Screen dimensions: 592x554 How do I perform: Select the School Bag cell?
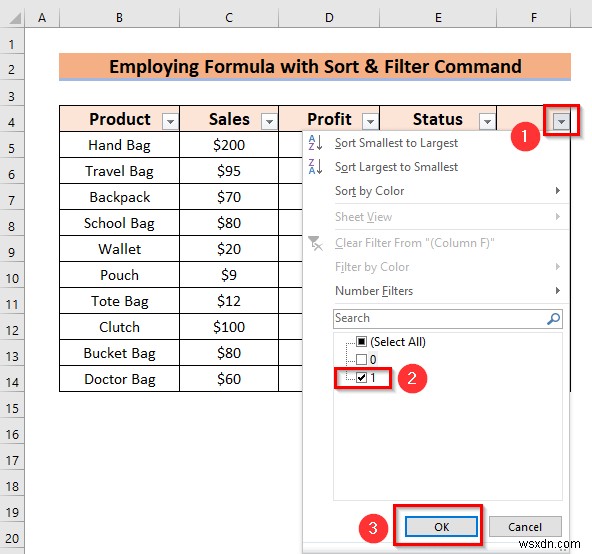119,223
